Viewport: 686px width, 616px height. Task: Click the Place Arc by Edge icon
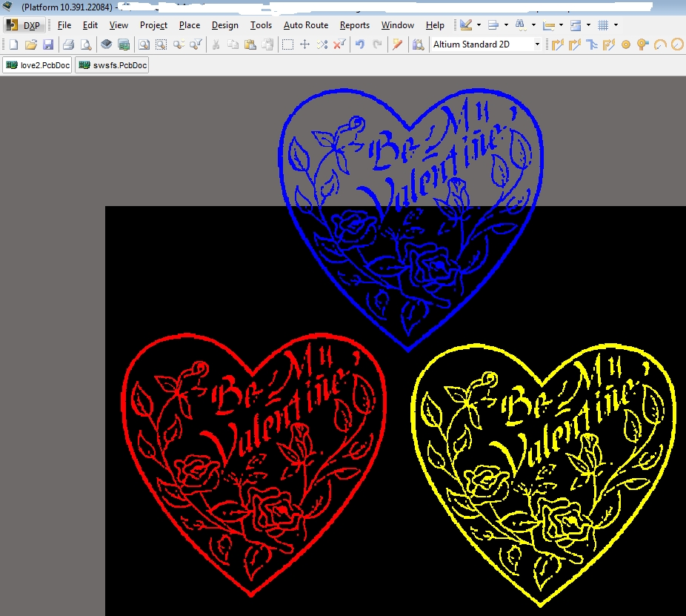[660, 44]
